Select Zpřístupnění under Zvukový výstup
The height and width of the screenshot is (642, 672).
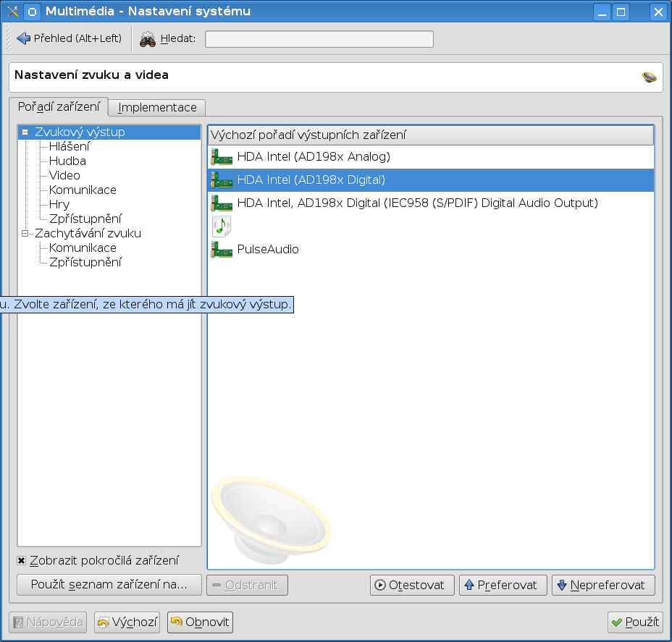pyautogui.click(x=85, y=219)
